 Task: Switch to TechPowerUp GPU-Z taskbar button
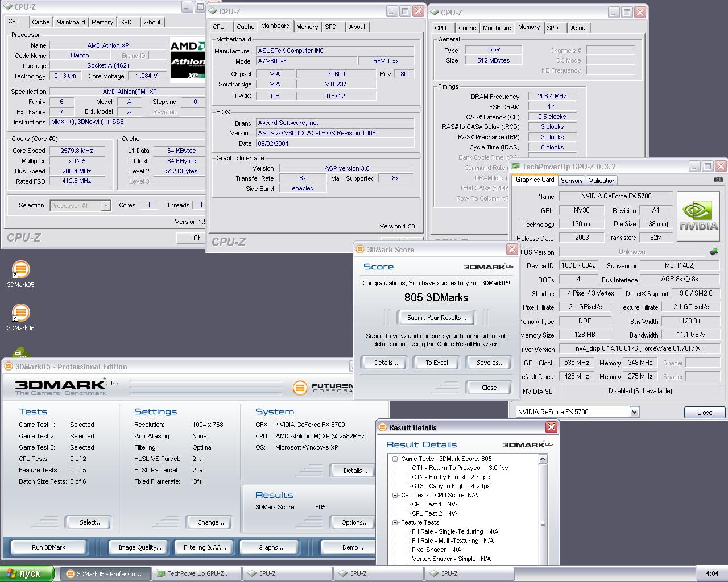pyautogui.click(x=196, y=574)
